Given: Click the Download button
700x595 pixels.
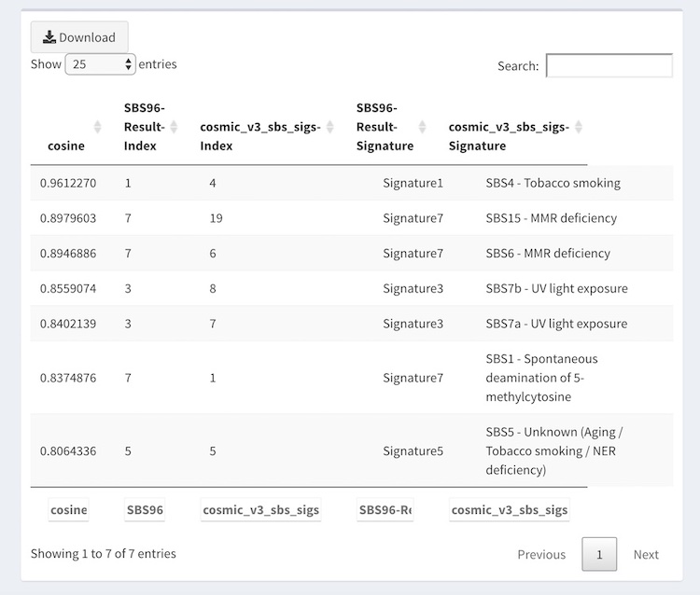Looking at the screenshot, I should click(x=79, y=37).
